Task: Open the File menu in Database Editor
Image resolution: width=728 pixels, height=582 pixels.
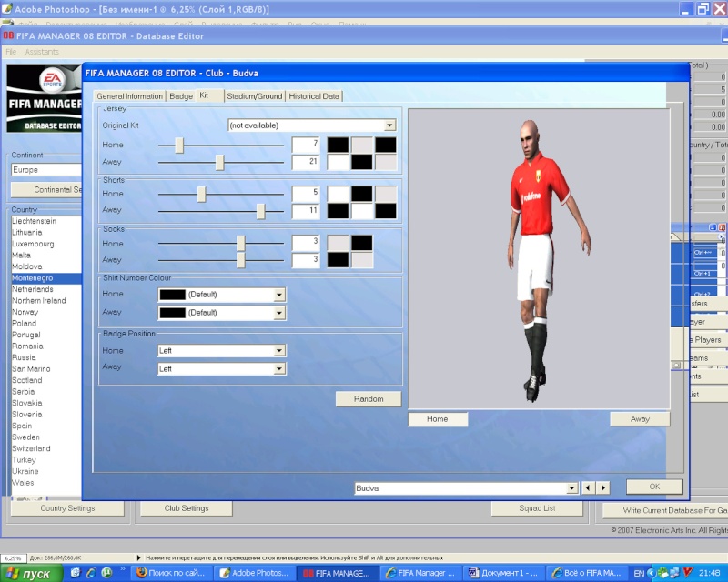Action: pyautogui.click(x=11, y=52)
